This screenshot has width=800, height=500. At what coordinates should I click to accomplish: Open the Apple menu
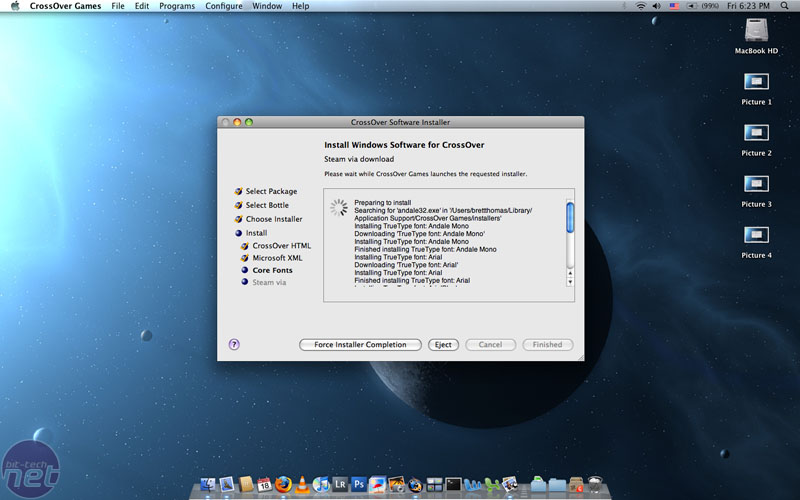(x=15, y=6)
